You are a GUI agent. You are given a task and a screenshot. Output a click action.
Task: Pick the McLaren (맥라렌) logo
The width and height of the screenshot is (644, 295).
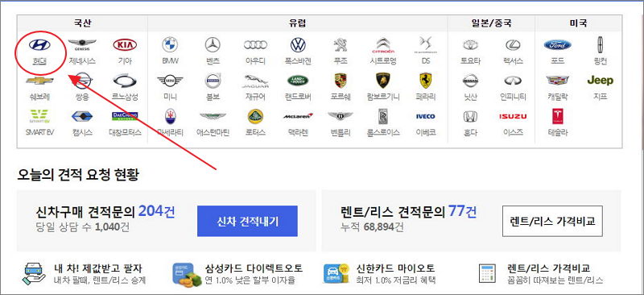[x=298, y=116]
